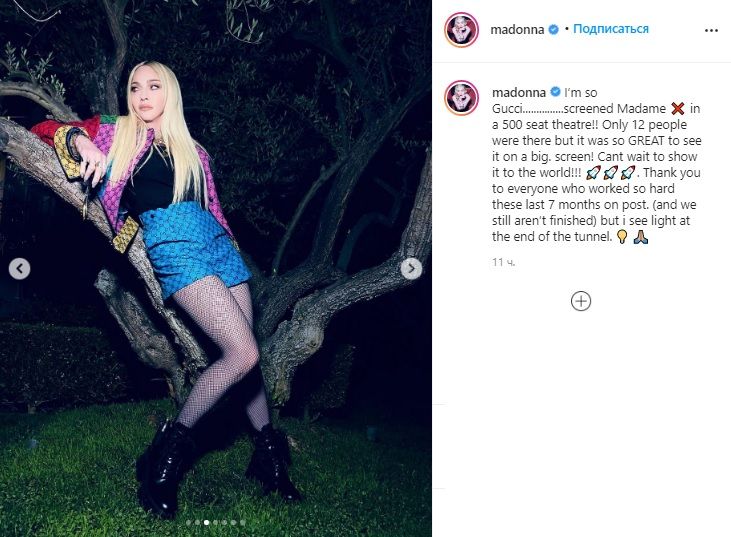Image resolution: width=731 pixels, height=537 pixels.
Task: Click the main post photo
Action: pyautogui.click(x=216, y=268)
